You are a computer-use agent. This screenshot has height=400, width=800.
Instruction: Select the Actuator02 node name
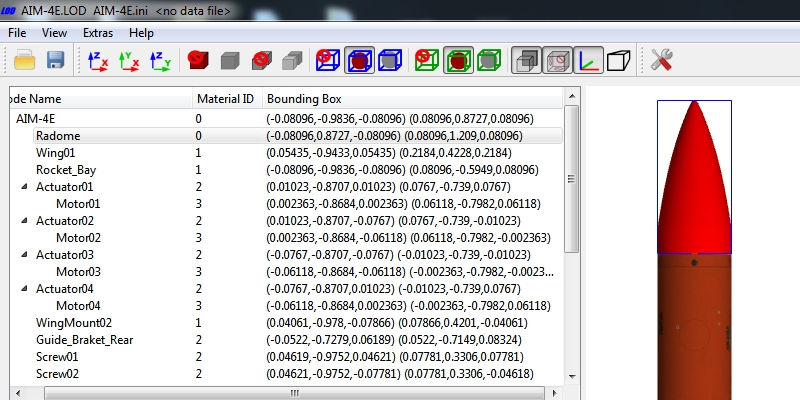coord(65,220)
